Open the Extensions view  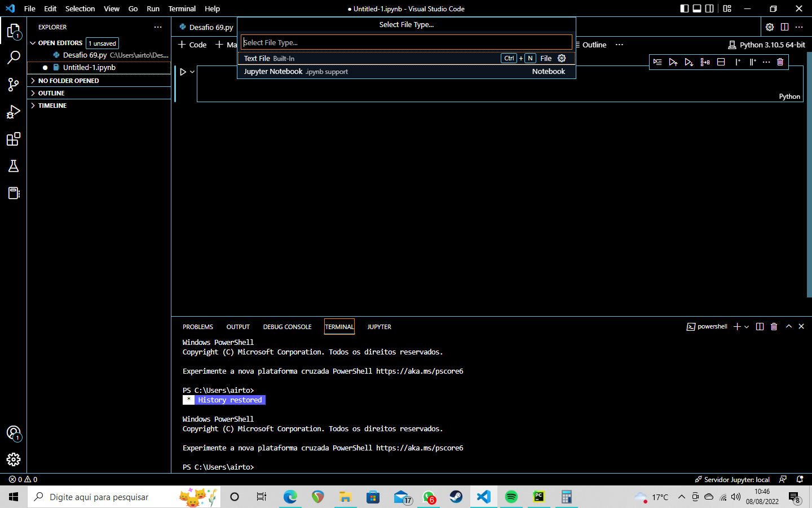[14, 139]
